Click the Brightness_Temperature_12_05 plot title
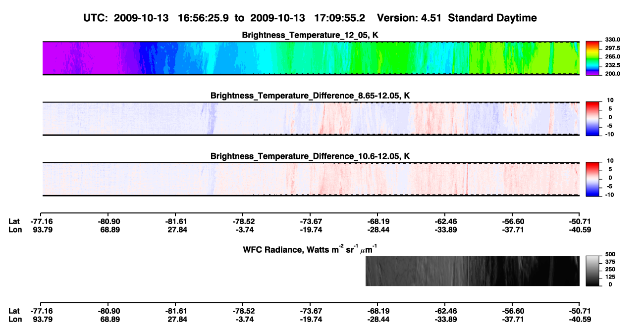The image size is (644, 330). click(310, 35)
